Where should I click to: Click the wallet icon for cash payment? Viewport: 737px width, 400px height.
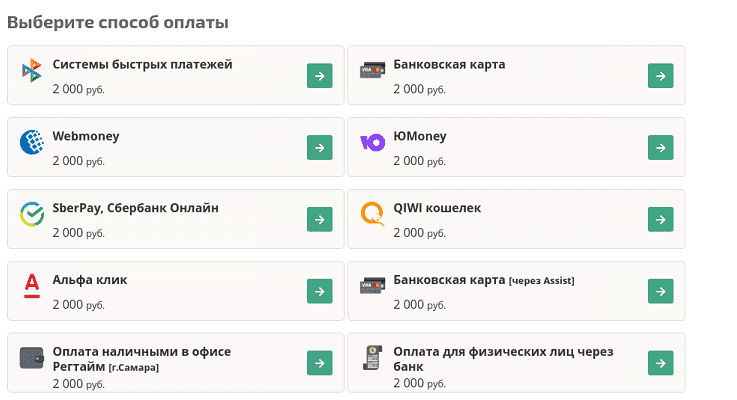coord(31,358)
